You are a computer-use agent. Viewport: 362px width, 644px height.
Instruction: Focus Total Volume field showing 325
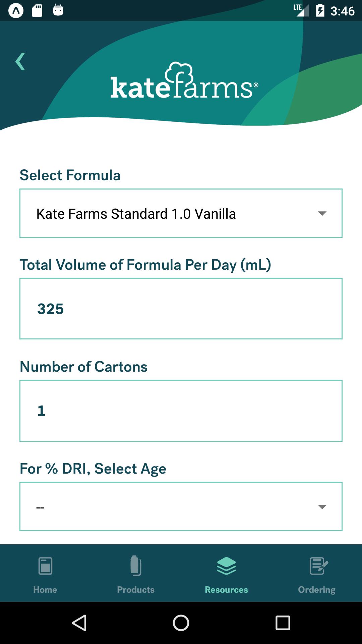181,309
